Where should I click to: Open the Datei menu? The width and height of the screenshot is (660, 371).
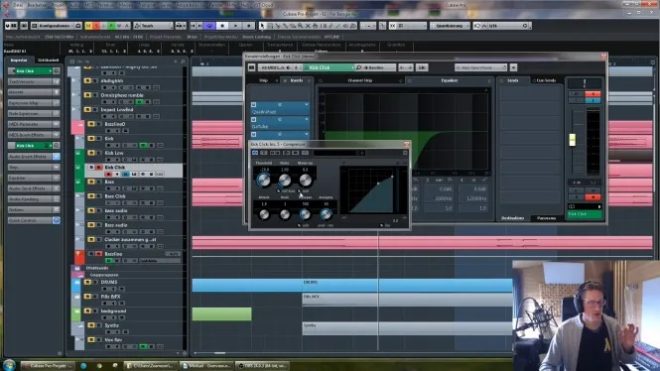point(17,5)
